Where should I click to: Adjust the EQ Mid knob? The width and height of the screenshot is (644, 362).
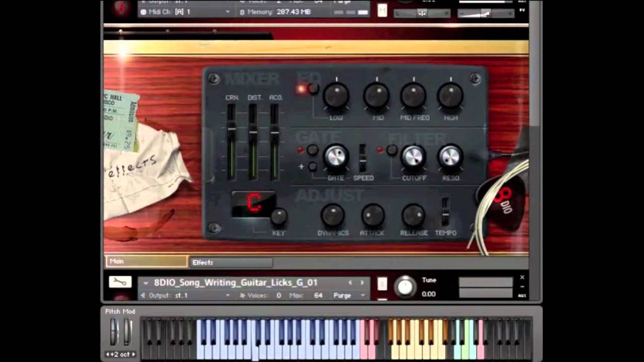coord(376,96)
